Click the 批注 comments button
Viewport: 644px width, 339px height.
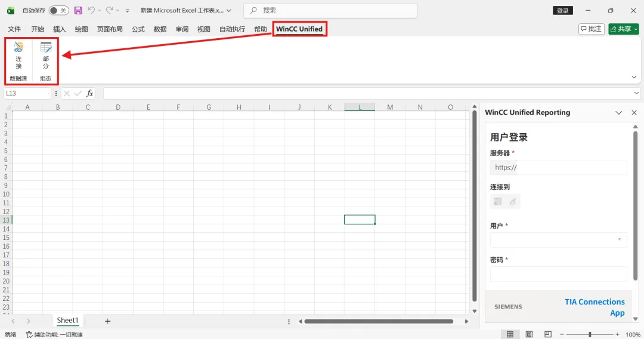coord(592,29)
